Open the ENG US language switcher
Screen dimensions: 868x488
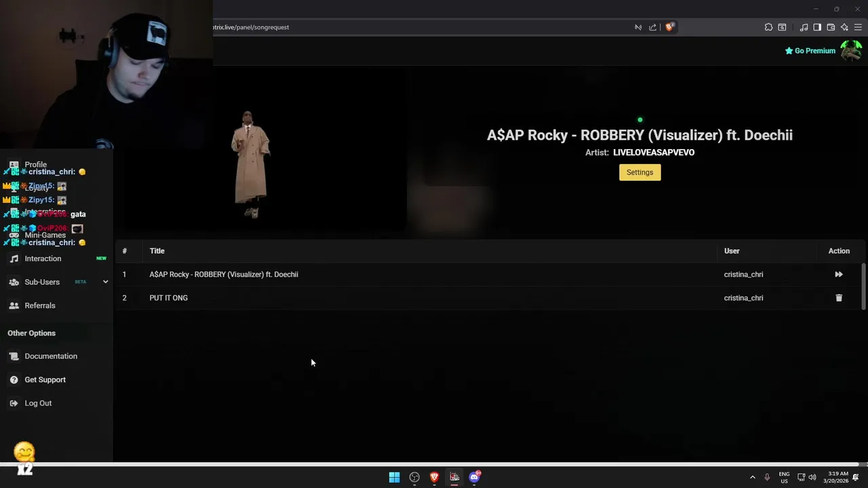(784, 477)
